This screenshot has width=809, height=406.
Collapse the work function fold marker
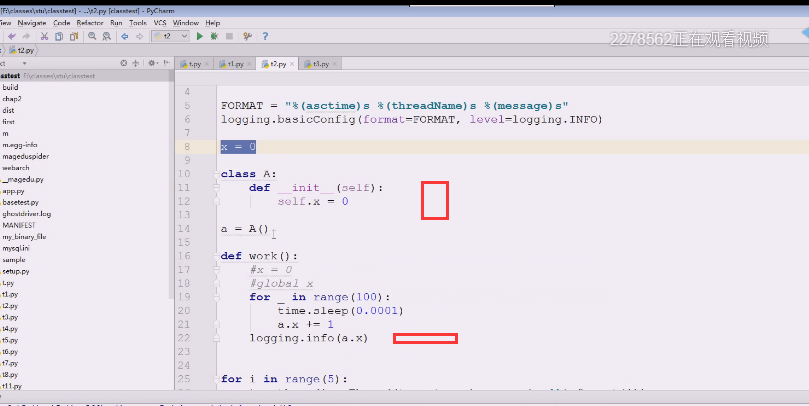pos(217,256)
